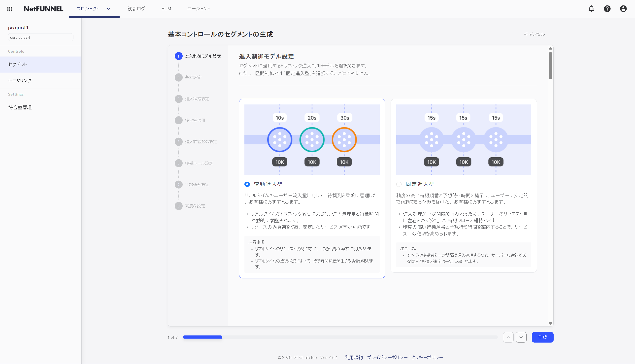The width and height of the screenshot is (635, 364).
Task: Click the 固定進入型 model illustration card
Action: point(464,139)
